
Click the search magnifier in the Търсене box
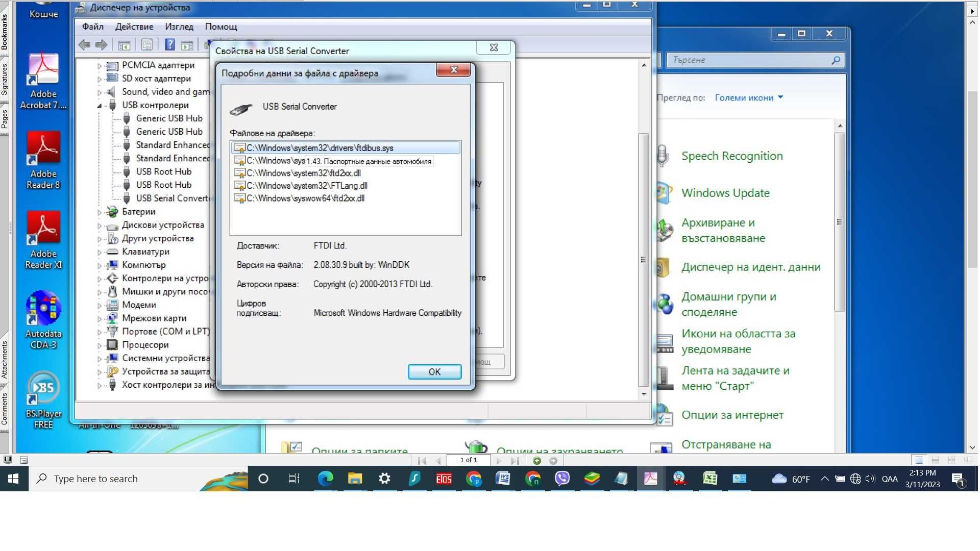tap(836, 60)
